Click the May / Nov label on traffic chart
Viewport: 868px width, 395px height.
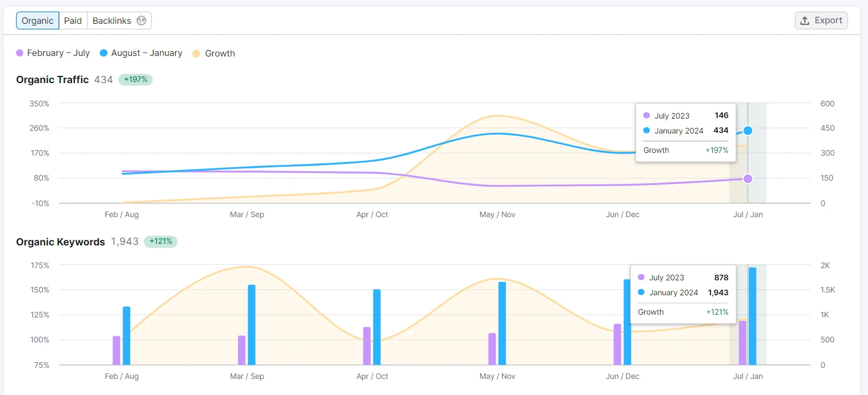497,214
